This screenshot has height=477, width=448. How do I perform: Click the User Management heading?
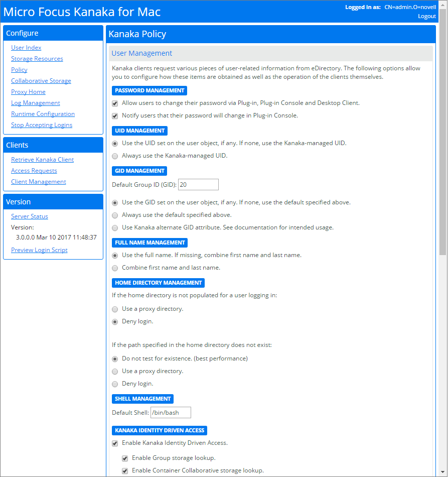pos(142,53)
